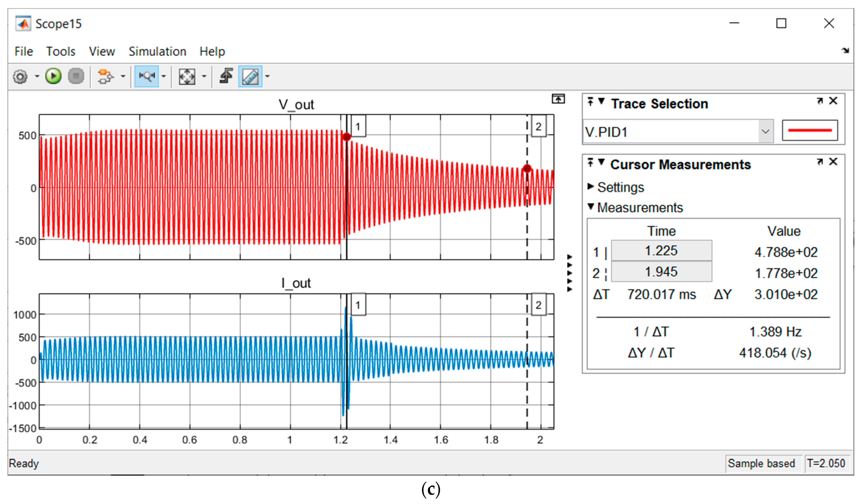The height and width of the screenshot is (504, 862).
Task: Click the Triggers toolbar icon
Action: pos(226,76)
